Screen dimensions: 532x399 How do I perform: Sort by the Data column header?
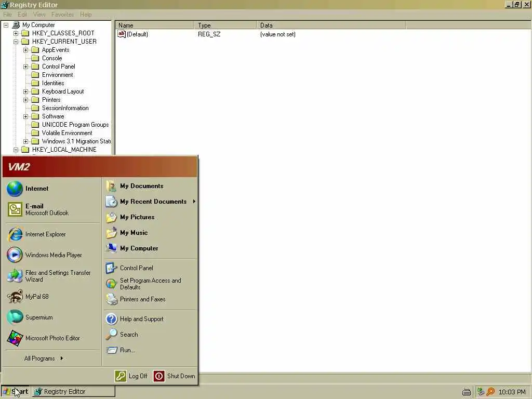[331, 25]
